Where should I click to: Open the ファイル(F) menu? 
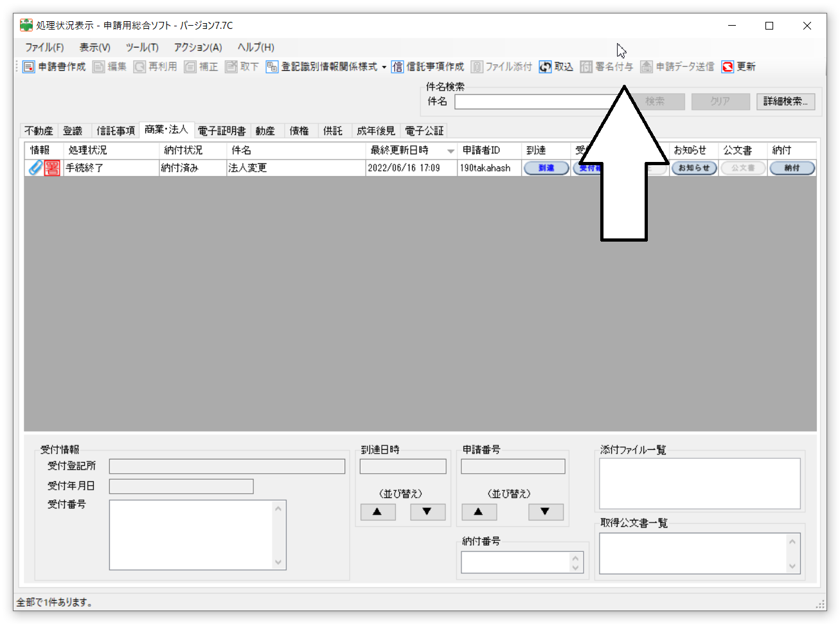tap(44, 48)
